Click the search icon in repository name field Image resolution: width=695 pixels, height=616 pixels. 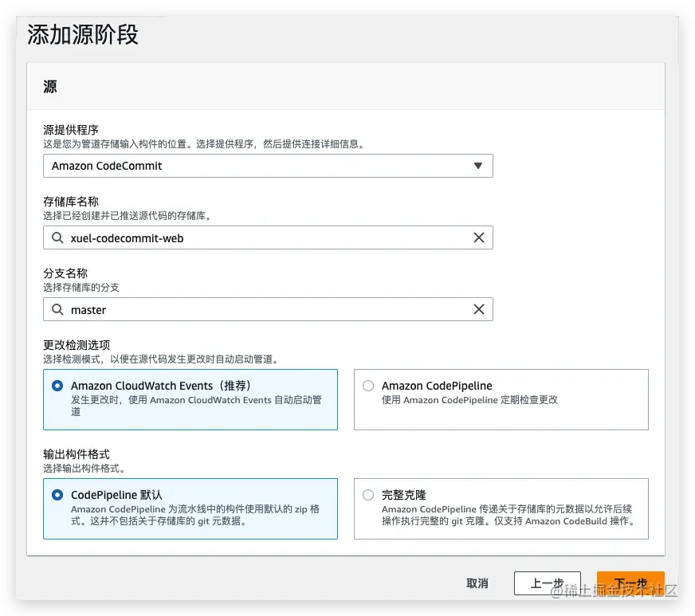pyautogui.click(x=57, y=237)
